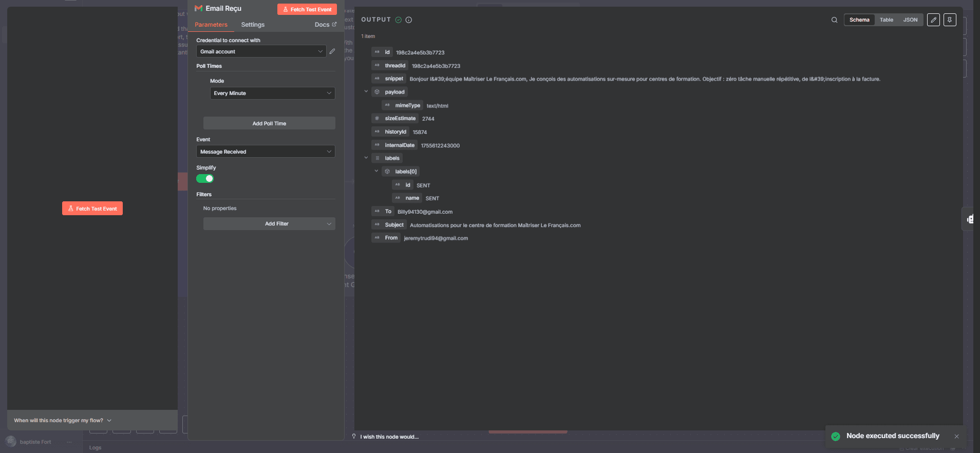Pin the output data with the pin icon
This screenshot has width=980, height=453.
tap(950, 20)
